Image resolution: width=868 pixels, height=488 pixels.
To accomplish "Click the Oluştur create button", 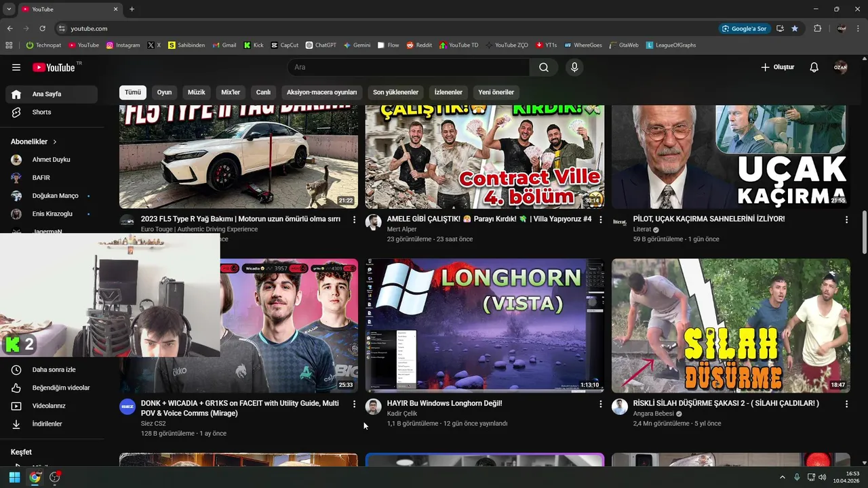I will pos(777,67).
